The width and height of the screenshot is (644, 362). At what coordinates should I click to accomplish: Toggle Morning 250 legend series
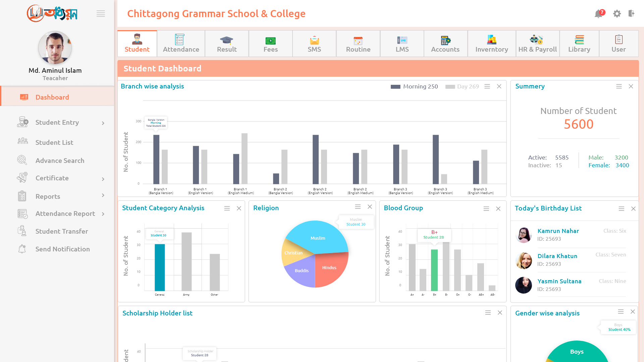click(414, 86)
